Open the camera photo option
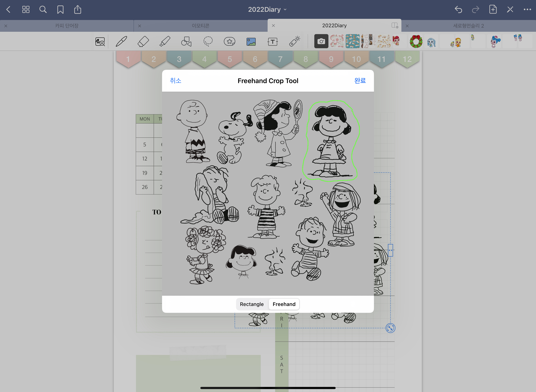 click(321, 41)
